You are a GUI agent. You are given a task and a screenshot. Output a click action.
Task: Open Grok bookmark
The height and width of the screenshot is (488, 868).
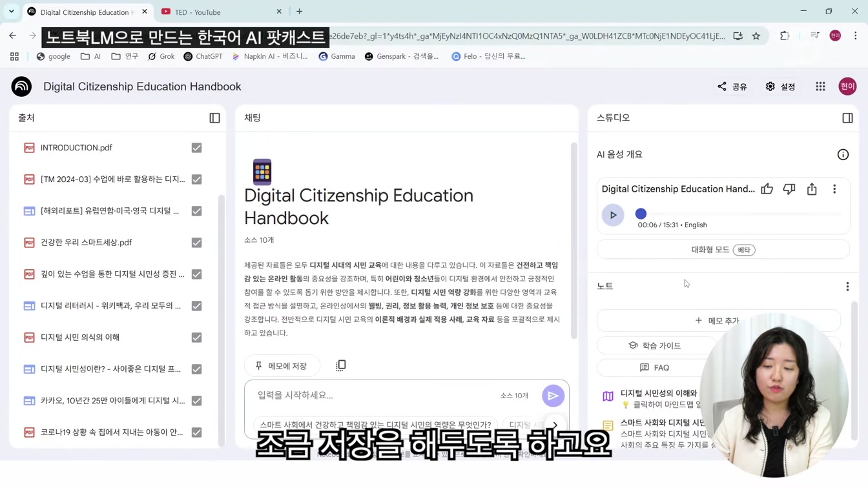click(x=161, y=57)
